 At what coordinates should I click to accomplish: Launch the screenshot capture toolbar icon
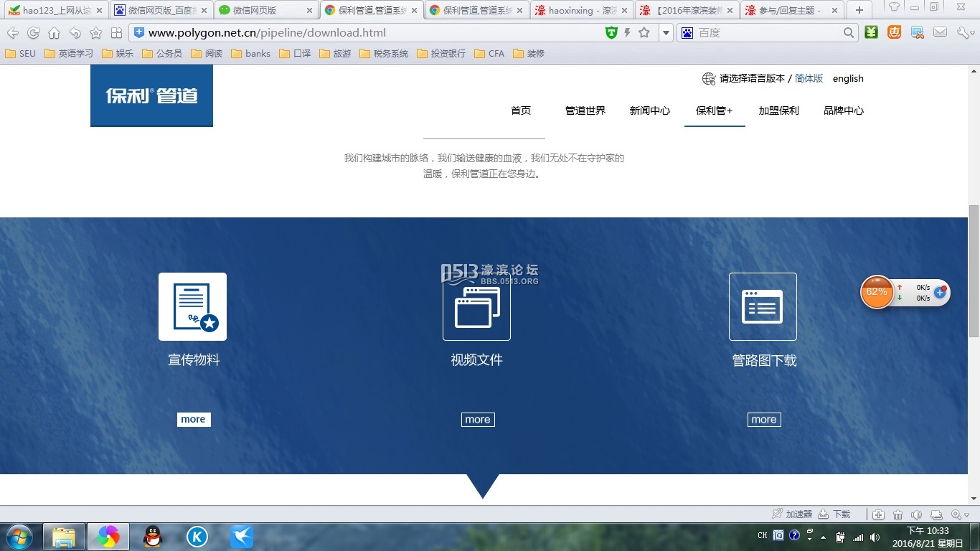(916, 32)
